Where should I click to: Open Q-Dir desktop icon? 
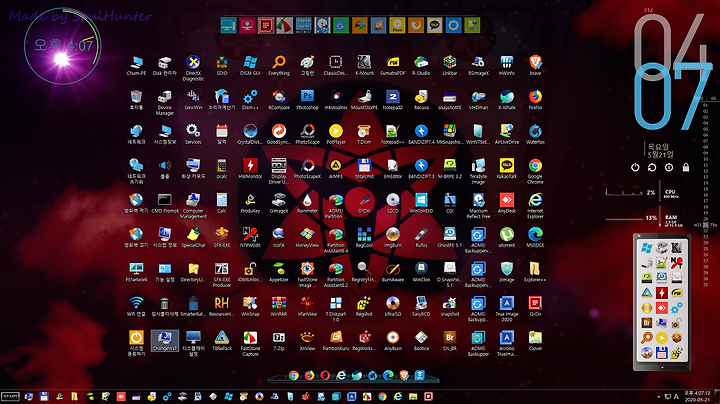tap(535, 306)
